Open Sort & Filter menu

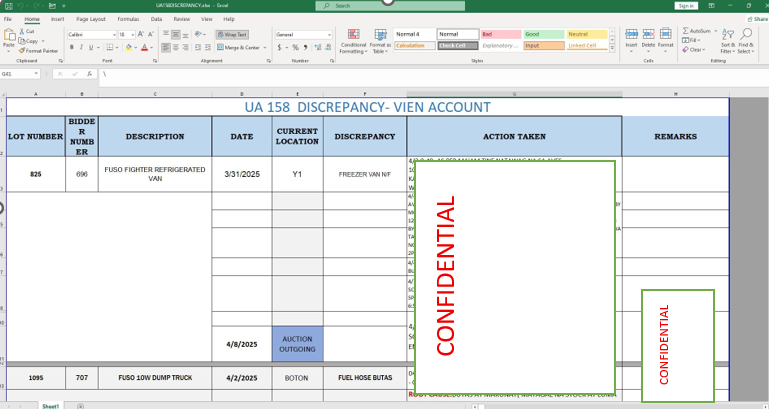(728, 41)
